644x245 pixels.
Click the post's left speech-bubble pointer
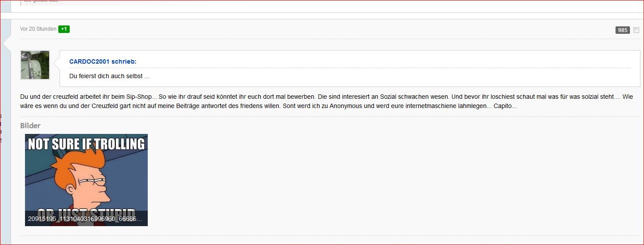(7, 43)
